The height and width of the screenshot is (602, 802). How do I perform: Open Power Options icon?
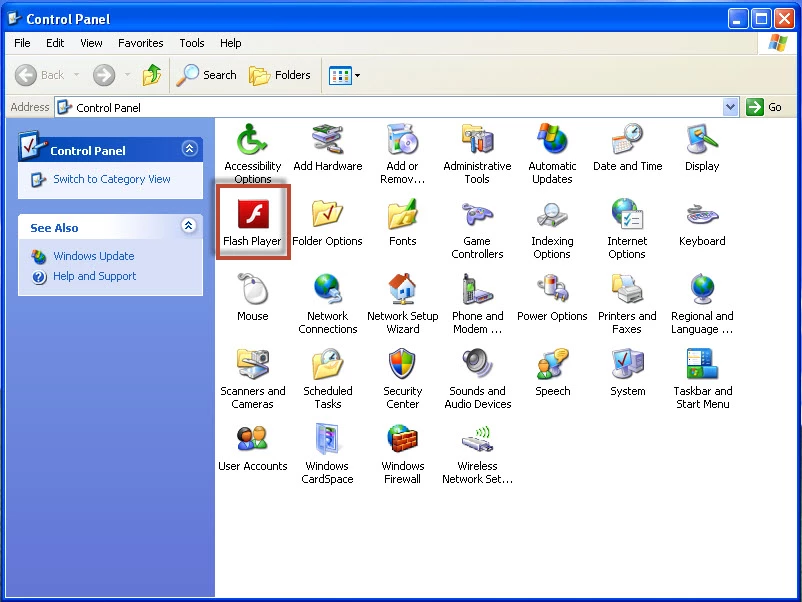[x=552, y=289]
